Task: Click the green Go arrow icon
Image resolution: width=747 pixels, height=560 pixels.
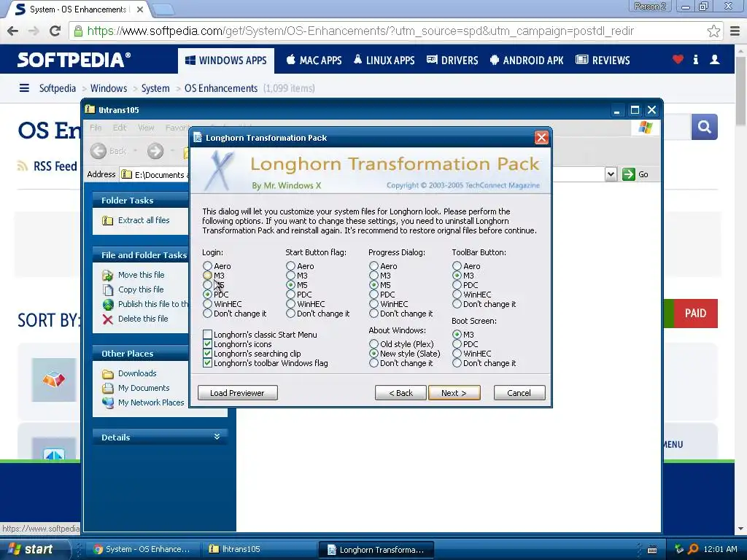Action: tap(628, 174)
